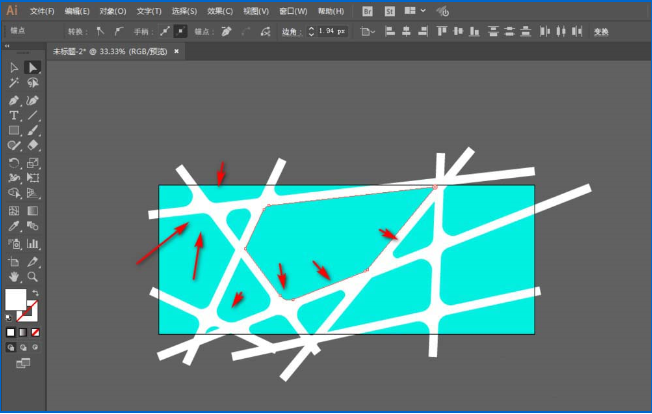Close the 未标题-2 document tab
The width and height of the screenshot is (652, 414).
click(x=176, y=51)
